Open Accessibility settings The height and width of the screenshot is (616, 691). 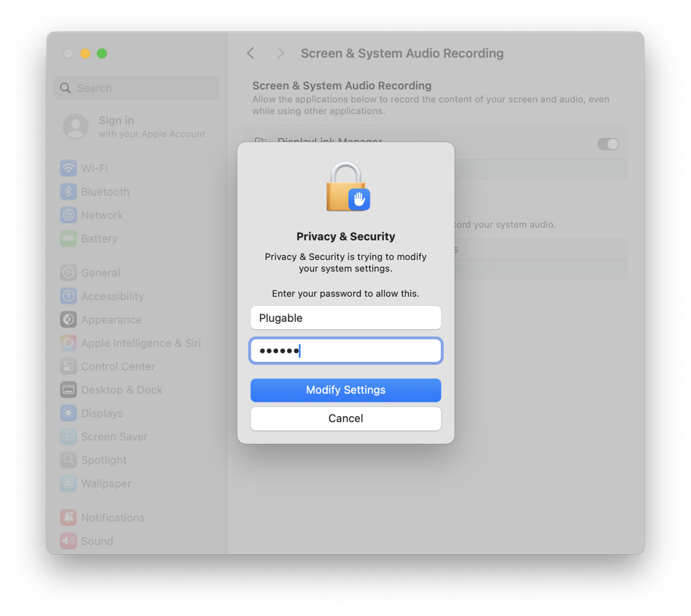tap(68, 296)
